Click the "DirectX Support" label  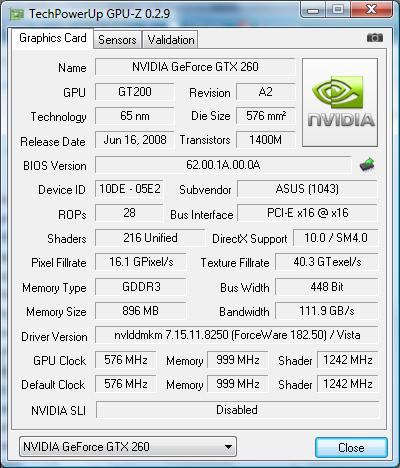coord(250,239)
